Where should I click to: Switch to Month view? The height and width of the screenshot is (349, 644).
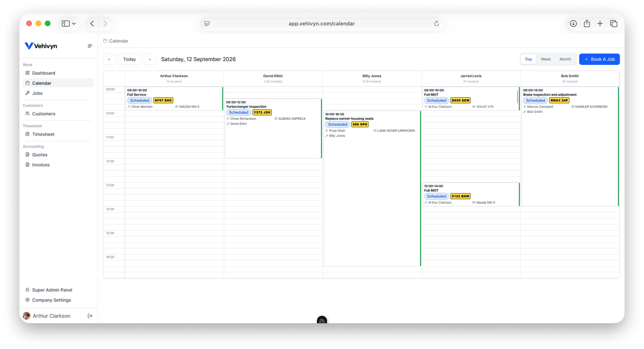click(565, 59)
